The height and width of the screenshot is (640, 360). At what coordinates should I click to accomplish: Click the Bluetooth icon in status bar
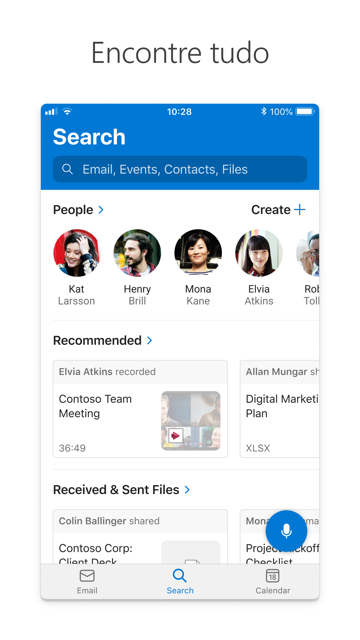263,111
